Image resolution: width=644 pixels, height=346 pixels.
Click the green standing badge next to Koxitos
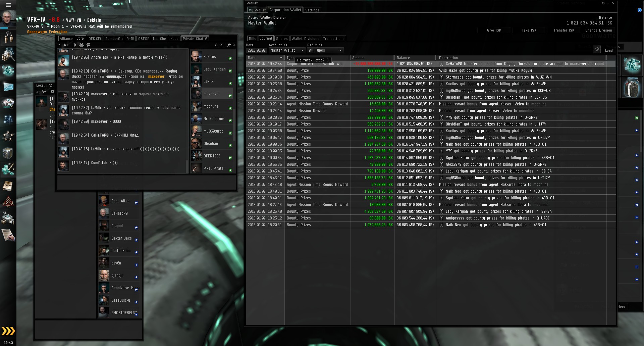[x=230, y=58]
